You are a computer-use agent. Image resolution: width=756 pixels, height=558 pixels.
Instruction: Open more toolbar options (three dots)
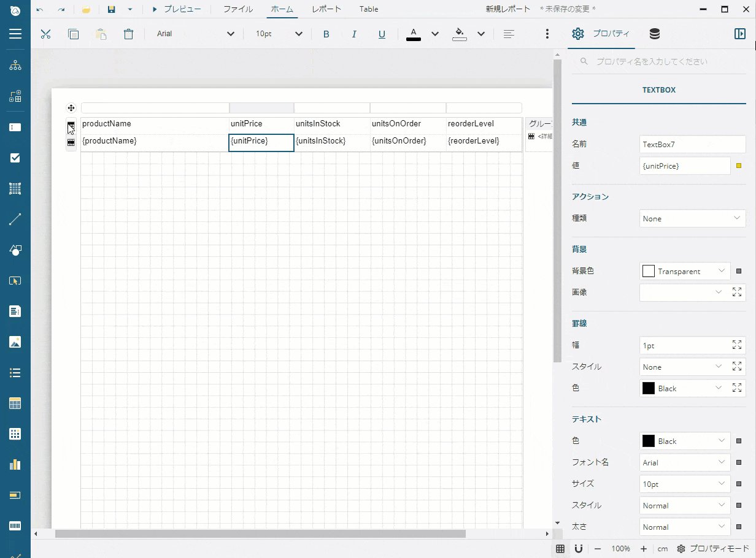(x=547, y=34)
